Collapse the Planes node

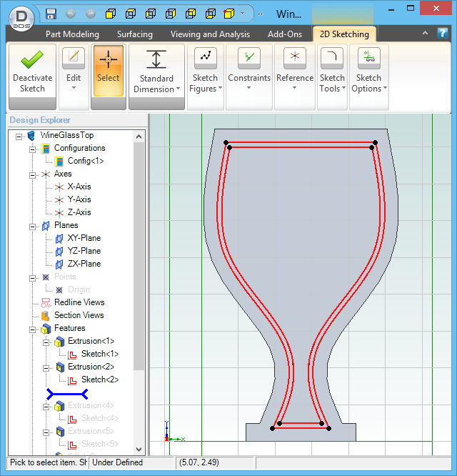[32, 227]
